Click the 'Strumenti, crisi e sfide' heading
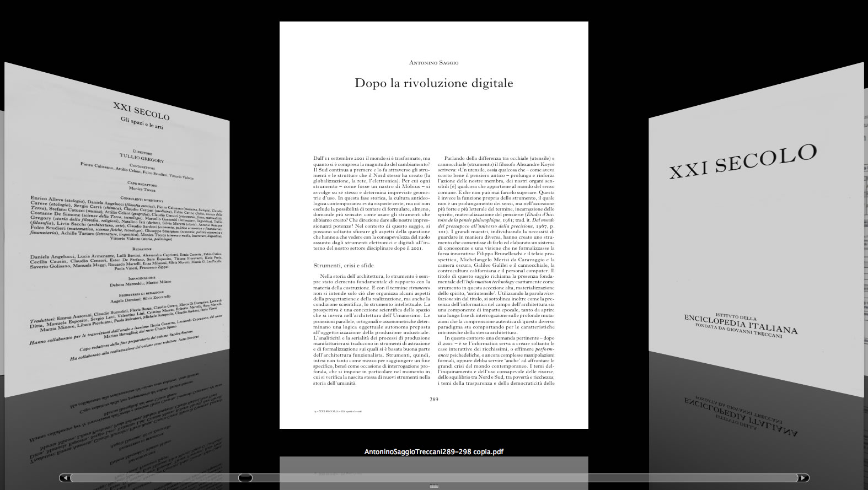Image resolution: width=868 pixels, height=490 pixels. tap(343, 266)
